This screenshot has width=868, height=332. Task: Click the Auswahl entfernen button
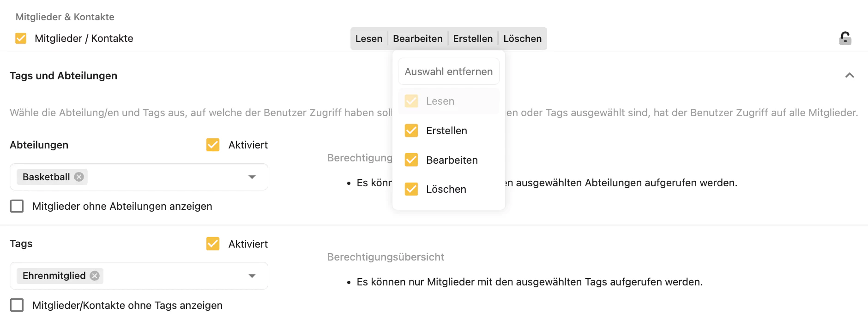[449, 71]
